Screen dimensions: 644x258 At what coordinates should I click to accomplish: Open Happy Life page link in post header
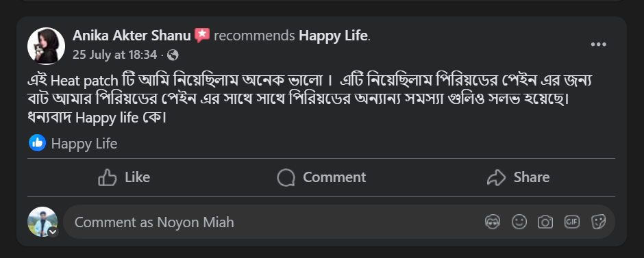coord(333,36)
